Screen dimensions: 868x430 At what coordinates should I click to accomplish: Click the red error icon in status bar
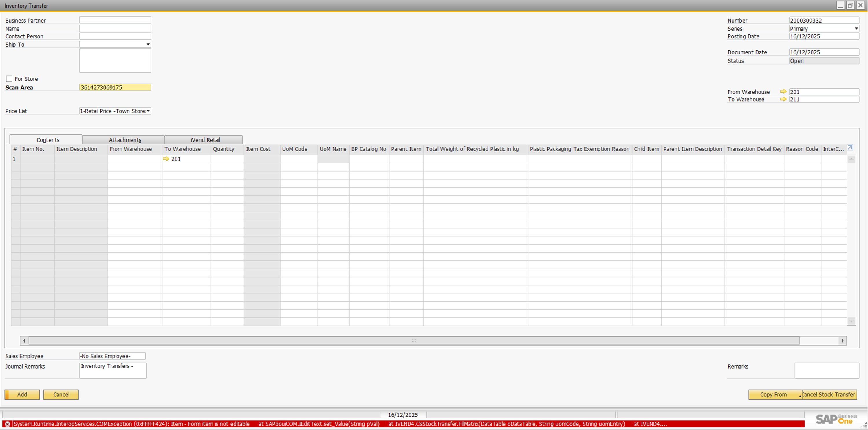point(8,424)
